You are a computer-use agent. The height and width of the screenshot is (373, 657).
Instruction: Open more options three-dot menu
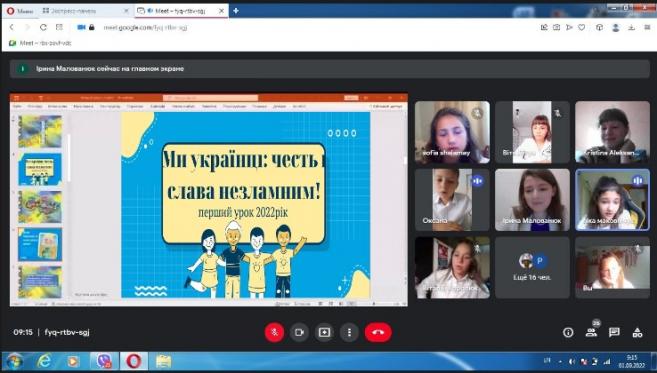[x=349, y=332]
